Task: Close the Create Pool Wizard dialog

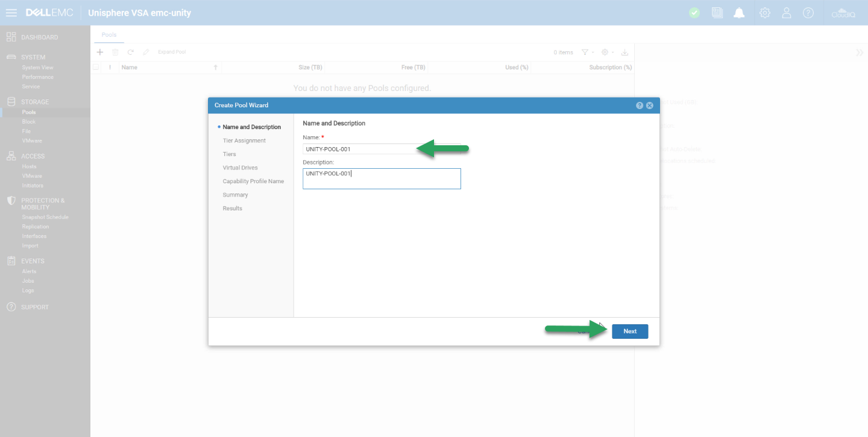Action: point(650,105)
